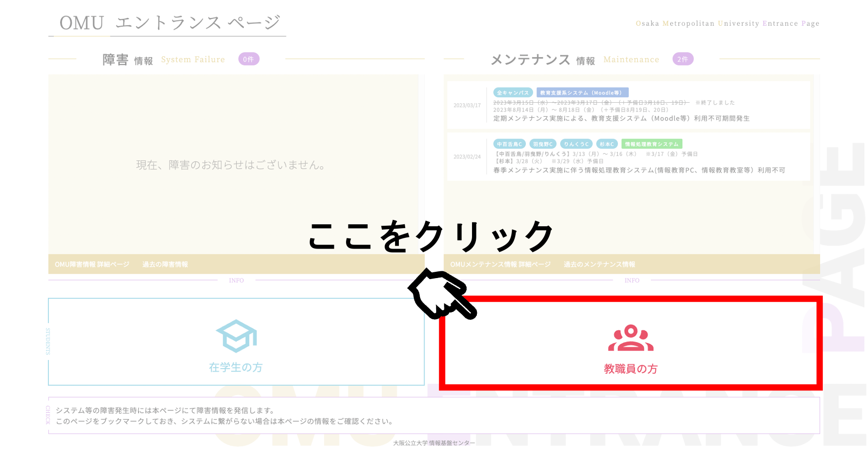Image resolution: width=868 pixels, height=452 pixels.
Task: Click Osaka Metropolitan University Entrance Page text
Action: coord(727,23)
